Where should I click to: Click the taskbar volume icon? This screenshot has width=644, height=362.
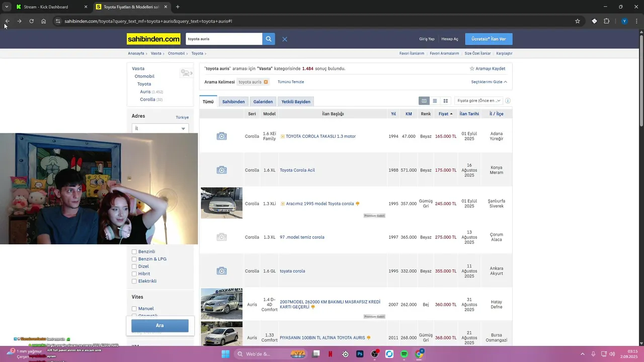(612, 354)
